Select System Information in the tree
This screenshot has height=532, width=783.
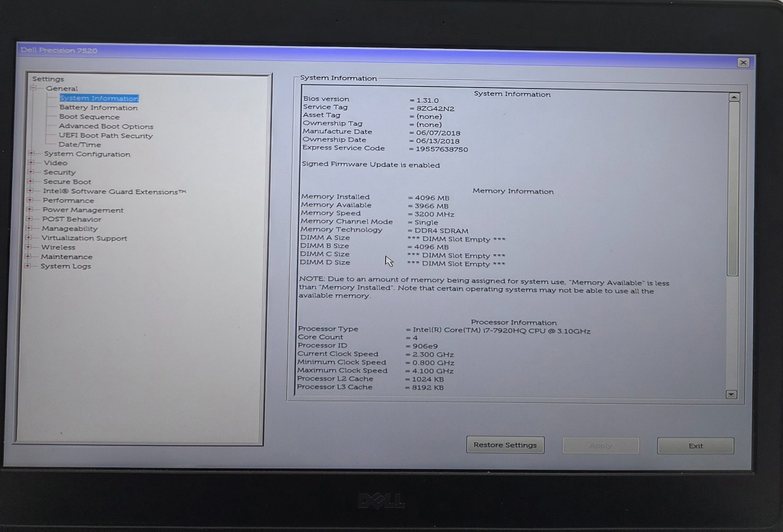(99, 98)
